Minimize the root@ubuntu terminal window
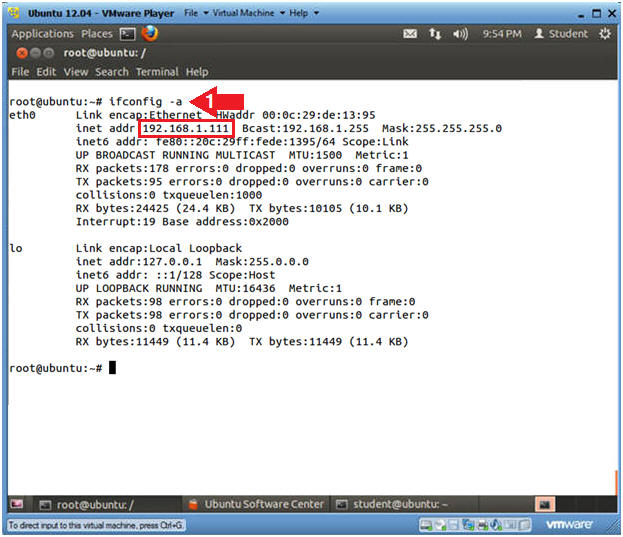The width and height of the screenshot is (623, 537). (x=35, y=53)
